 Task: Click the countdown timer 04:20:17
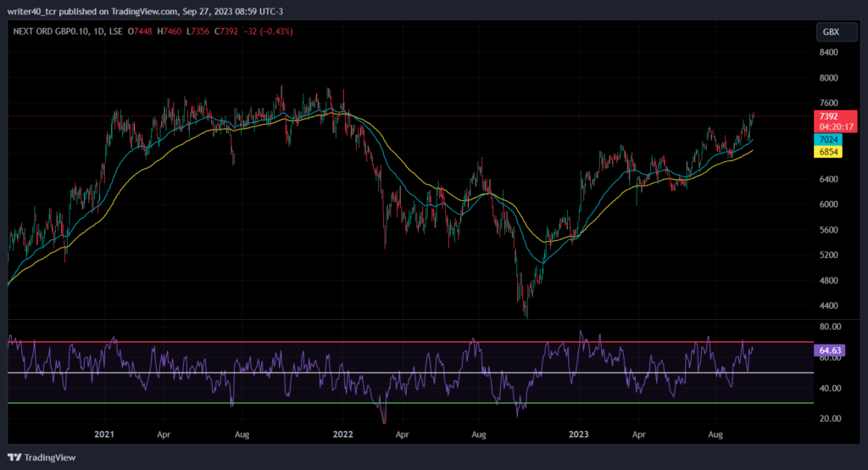click(x=836, y=127)
